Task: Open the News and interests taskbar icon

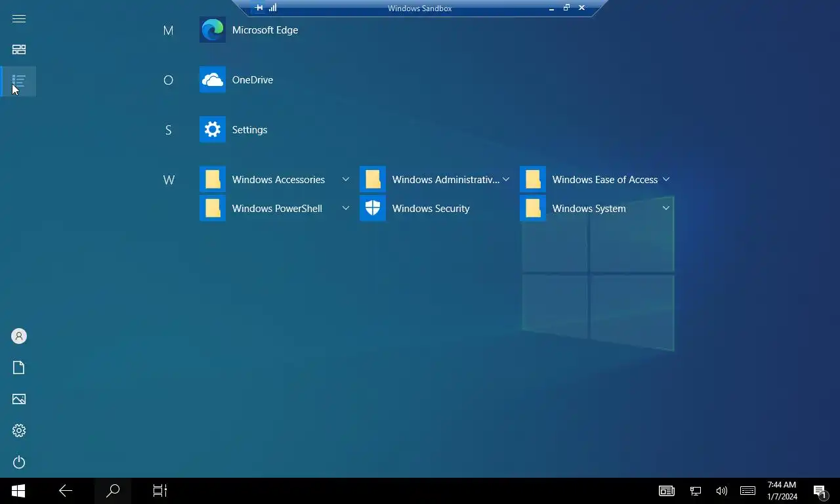Action: (x=667, y=491)
